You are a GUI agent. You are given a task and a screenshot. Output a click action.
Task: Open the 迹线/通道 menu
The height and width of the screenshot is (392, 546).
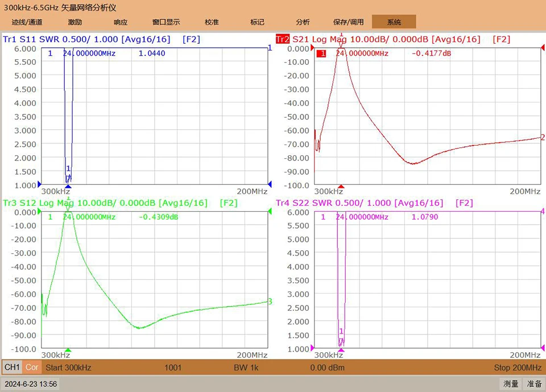[27, 22]
